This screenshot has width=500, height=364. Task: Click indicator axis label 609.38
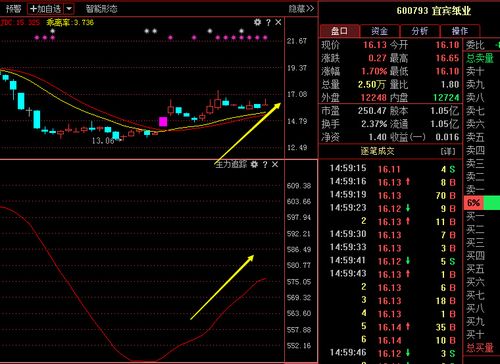point(299,186)
